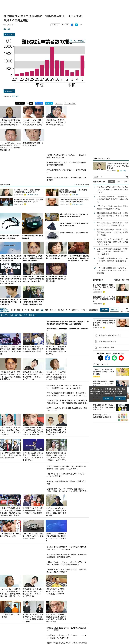Open 政治 in the navigation bar
129x644 pixels.
[33, 310]
